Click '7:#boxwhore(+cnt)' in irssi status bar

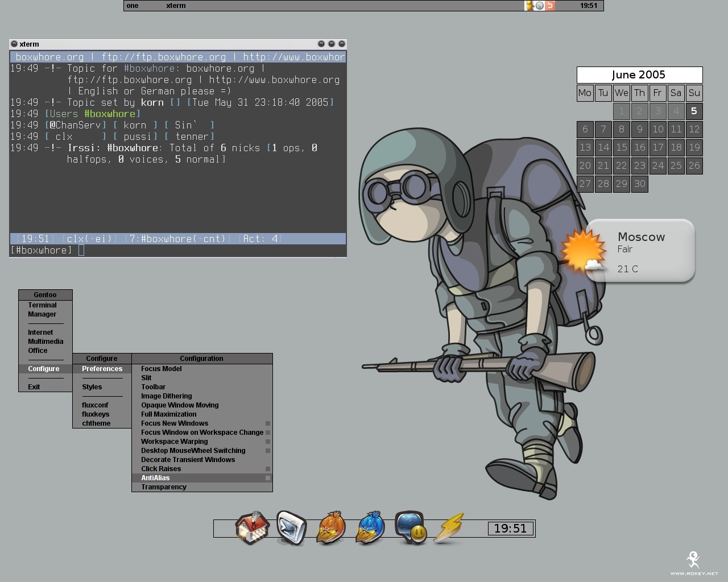(x=177, y=239)
